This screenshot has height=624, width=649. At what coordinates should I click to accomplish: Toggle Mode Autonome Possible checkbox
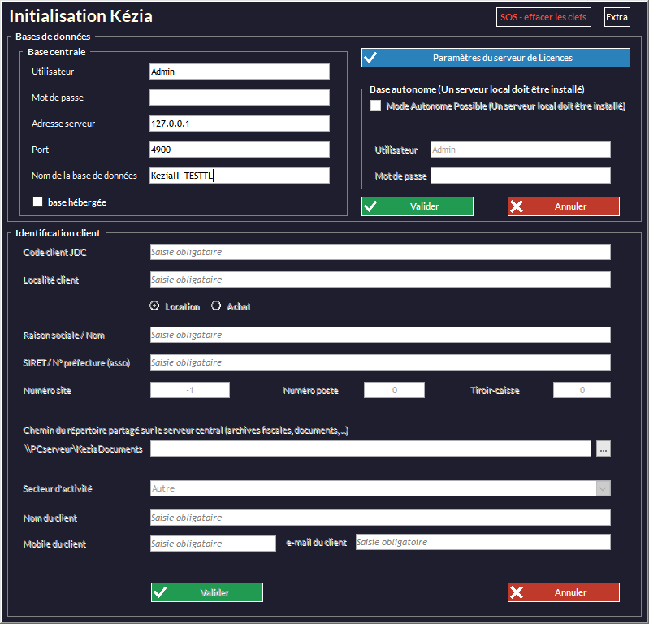click(x=376, y=105)
